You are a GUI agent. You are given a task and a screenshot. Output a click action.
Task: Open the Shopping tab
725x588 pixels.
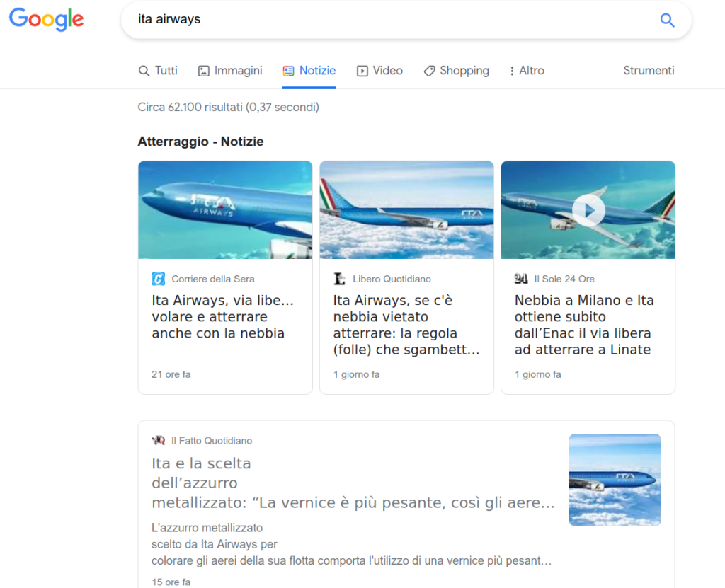[456, 71]
